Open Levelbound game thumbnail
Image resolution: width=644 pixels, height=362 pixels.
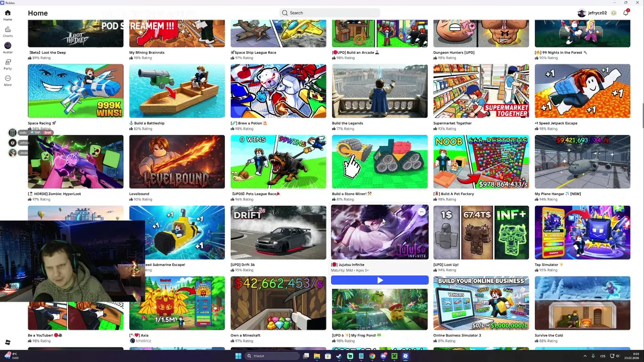click(x=177, y=162)
